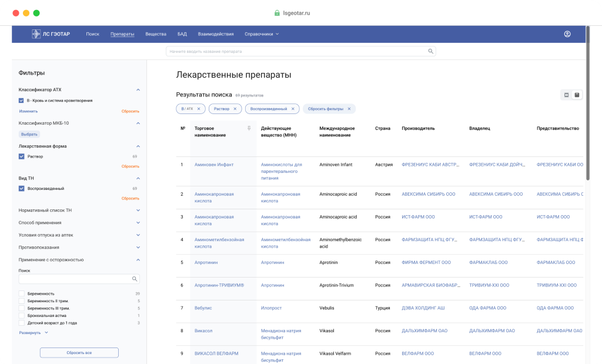
Task: Switch to card list view icon
Action: point(566,95)
